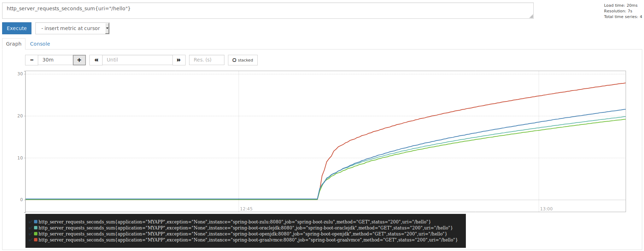Click the Until date input field
This screenshot has width=644, height=251.
[x=137, y=60]
